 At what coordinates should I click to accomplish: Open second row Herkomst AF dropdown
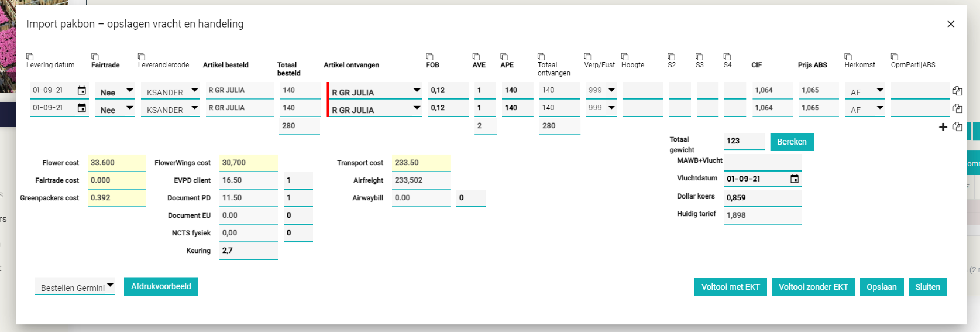click(865, 108)
